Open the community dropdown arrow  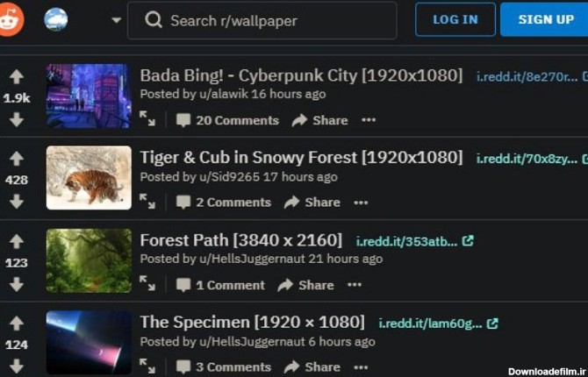117,20
